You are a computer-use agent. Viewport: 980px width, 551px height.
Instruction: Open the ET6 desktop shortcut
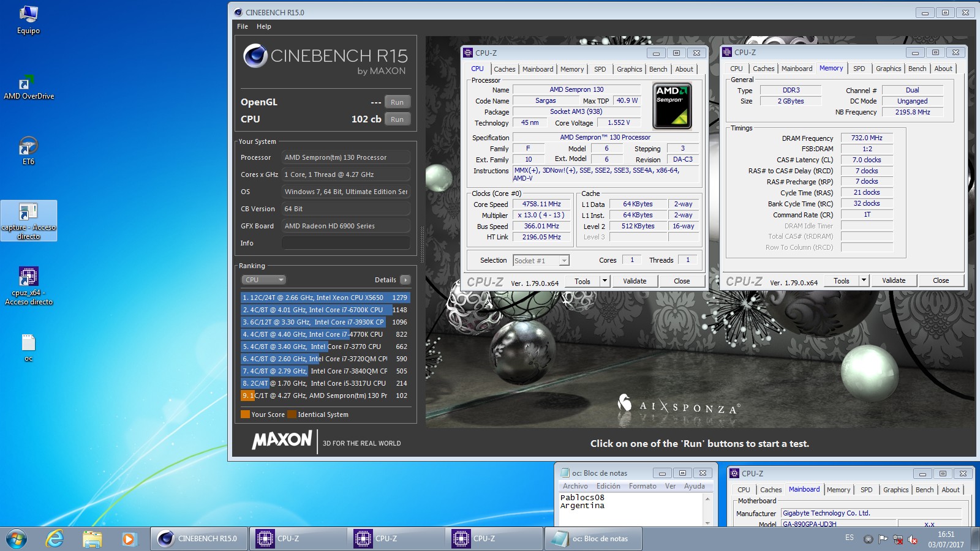coord(28,151)
